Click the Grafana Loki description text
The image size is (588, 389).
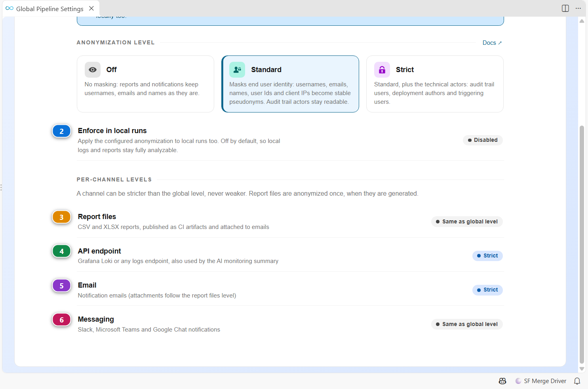[x=178, y=261]
